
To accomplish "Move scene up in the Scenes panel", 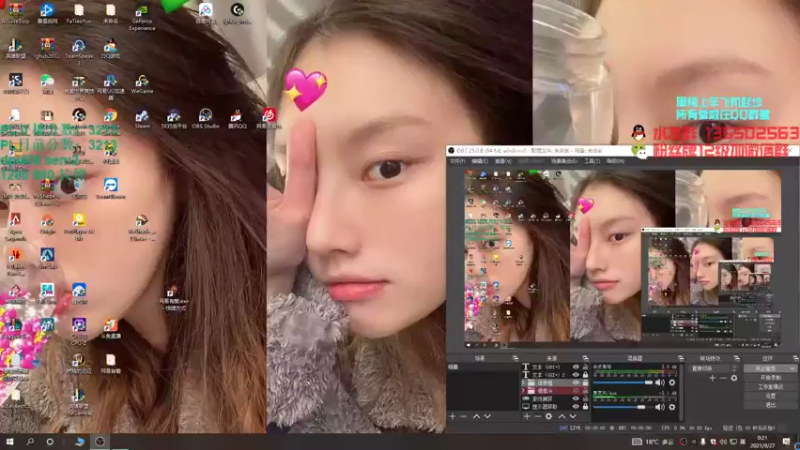I will click(x=476, y=416).
